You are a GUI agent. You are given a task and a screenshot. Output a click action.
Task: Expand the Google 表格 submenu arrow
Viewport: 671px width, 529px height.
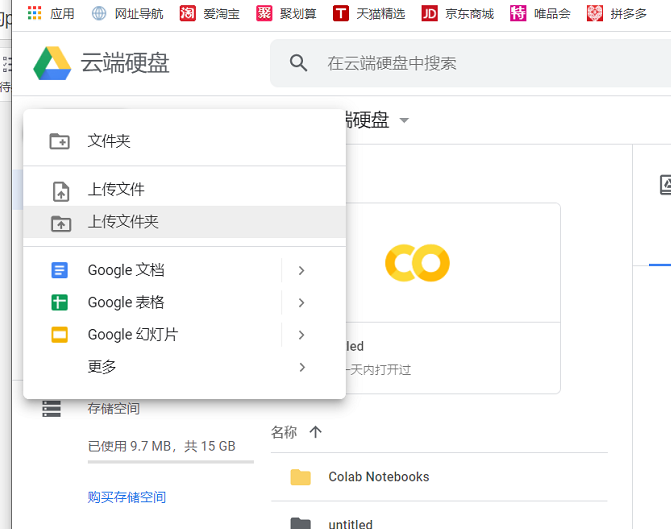click(301, 303)
